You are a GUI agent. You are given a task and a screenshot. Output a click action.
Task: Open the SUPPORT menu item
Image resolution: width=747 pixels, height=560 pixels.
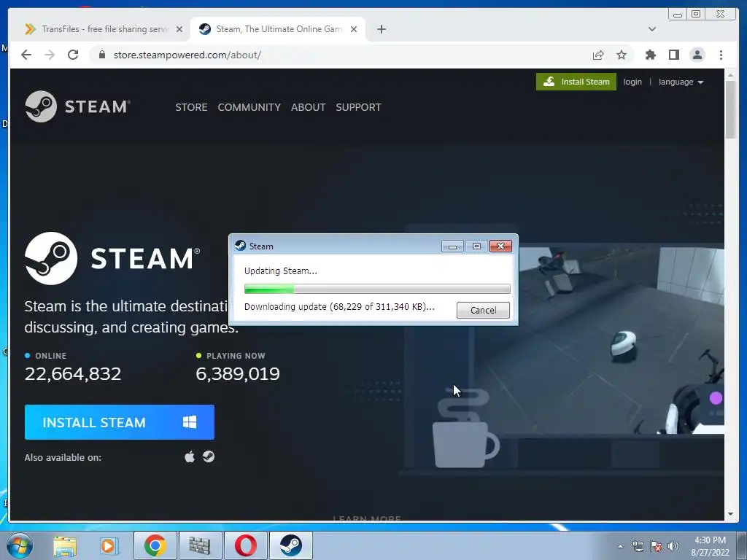(358, 107)
